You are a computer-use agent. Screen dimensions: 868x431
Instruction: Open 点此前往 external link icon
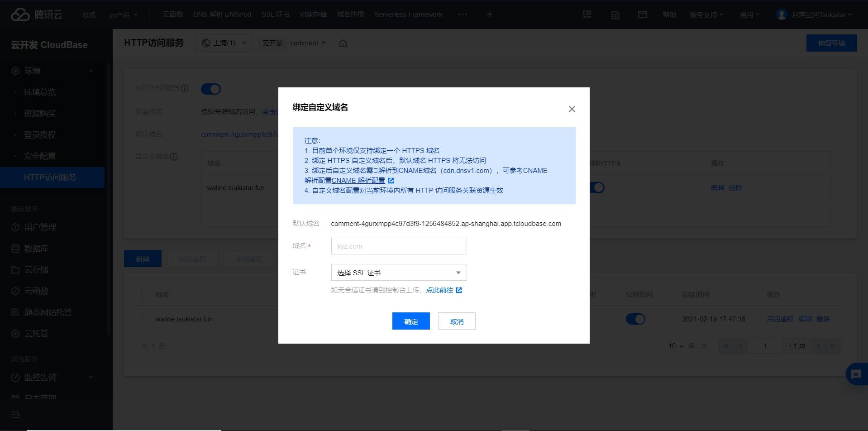459,290
